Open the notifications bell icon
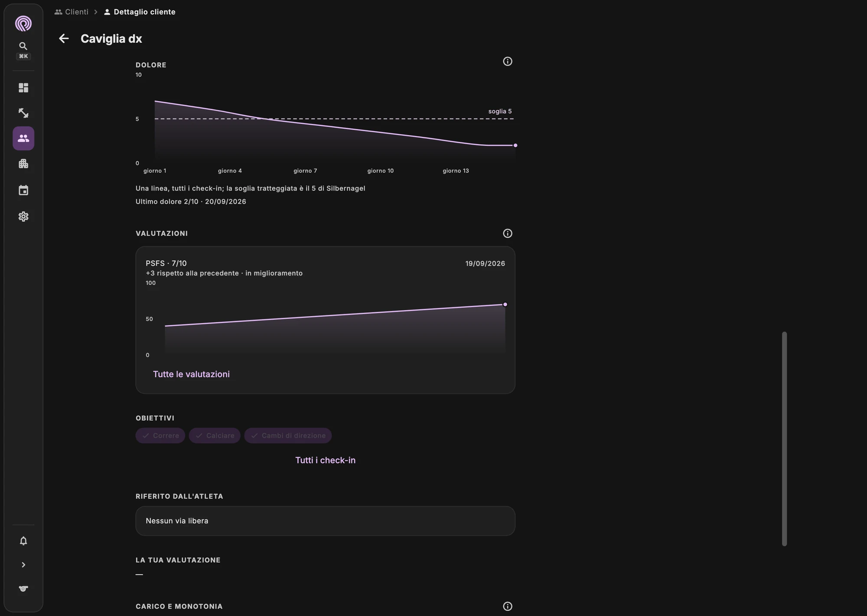The width and height of the screenshot is (867, 616). tap(23, 541)
